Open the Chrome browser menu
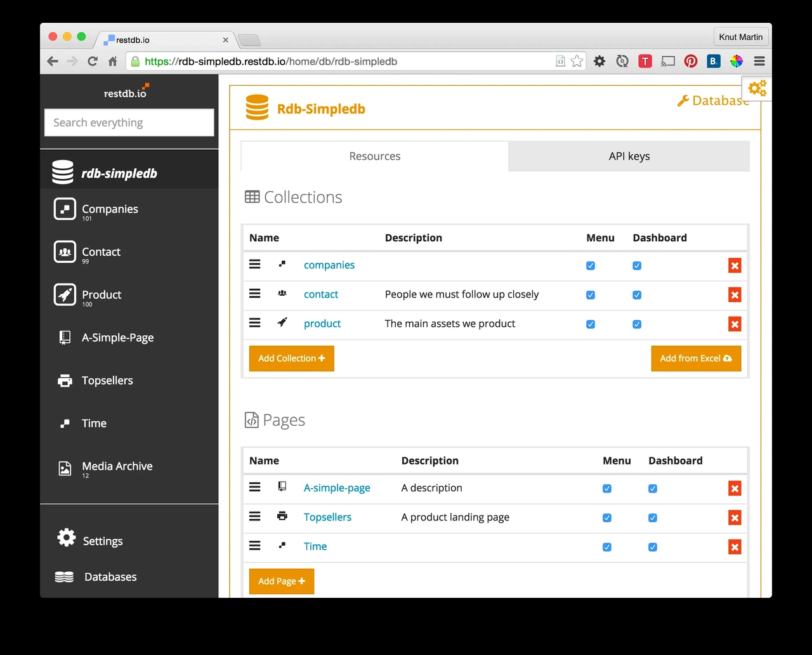Viewport: 812px width, 655px height. click(x=759, y=61)
